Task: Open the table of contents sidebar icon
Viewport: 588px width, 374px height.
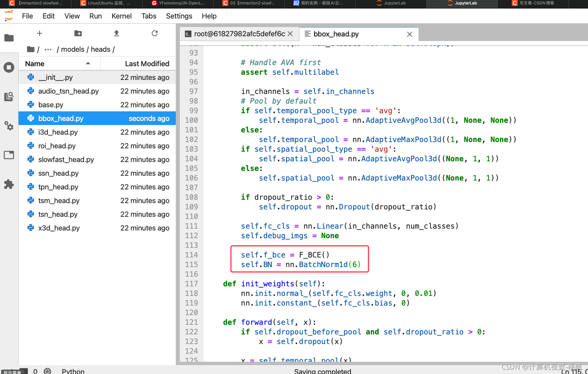Action: click(9, 97)
